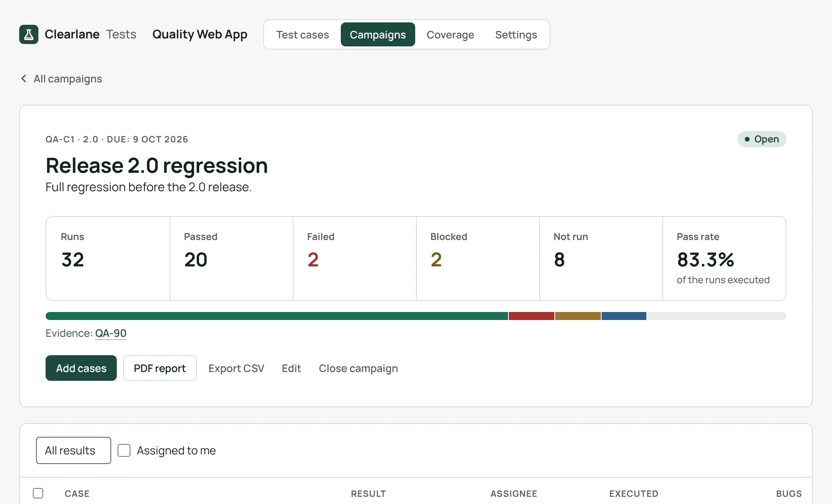Switch to the Coverage tab
This screenshot has height=504, width=832.
450,34
